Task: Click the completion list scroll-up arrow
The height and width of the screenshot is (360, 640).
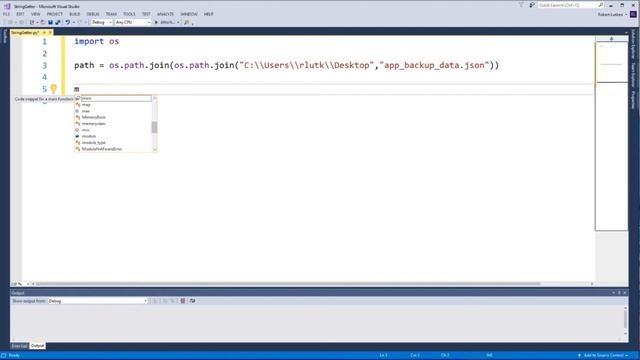Action: (154, 98)
